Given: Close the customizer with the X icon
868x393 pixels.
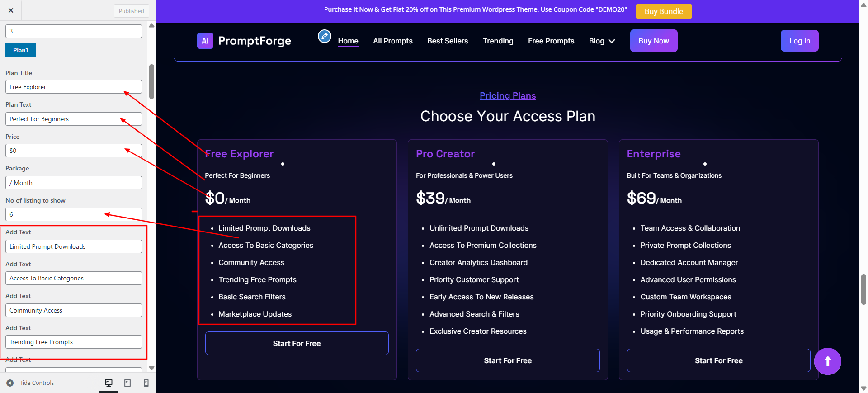Looking at the screenshot, I should (x=11, y=10).
